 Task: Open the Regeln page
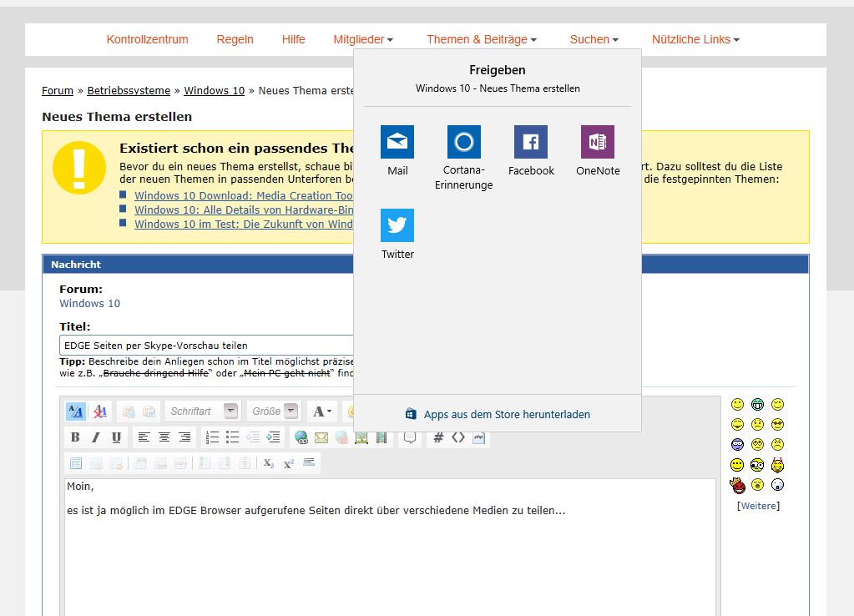pos(235,39)
